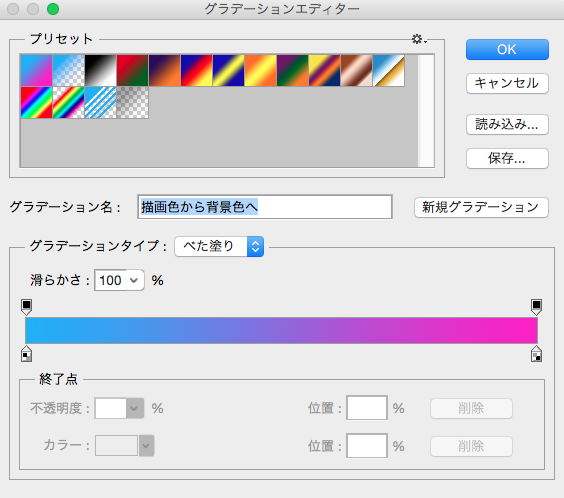Screen dimensions: 564x498
Task: Open the preset gear options menu
Action: tap(419, 39)
